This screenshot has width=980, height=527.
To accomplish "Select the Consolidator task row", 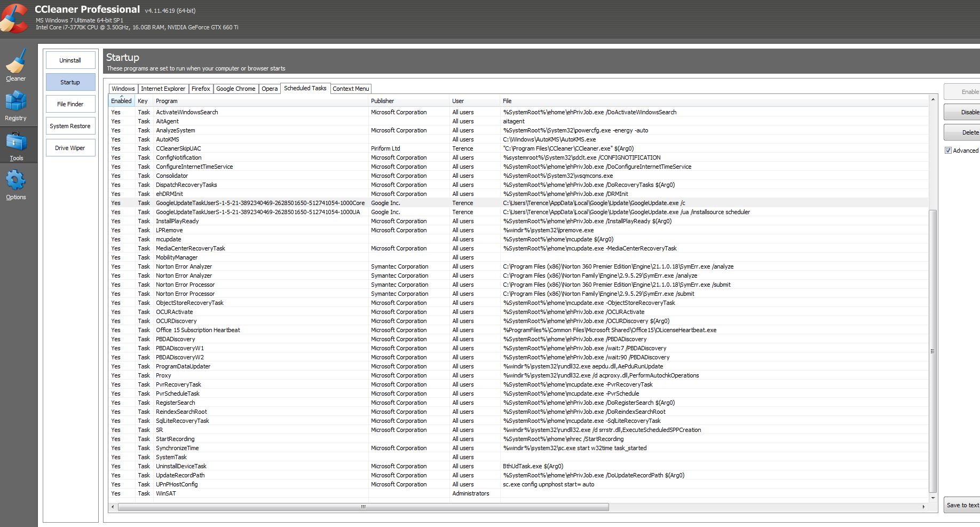I will point(518,176).
